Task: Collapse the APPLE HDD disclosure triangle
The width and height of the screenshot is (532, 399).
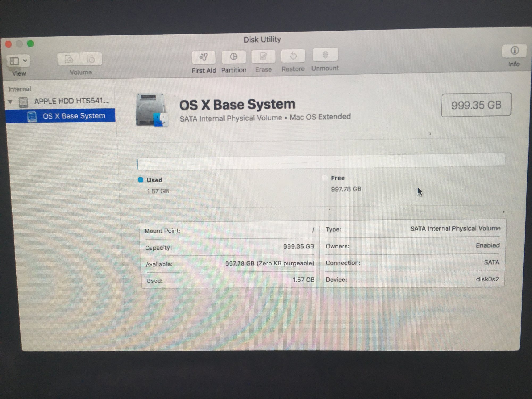Action: coord(10,102)
